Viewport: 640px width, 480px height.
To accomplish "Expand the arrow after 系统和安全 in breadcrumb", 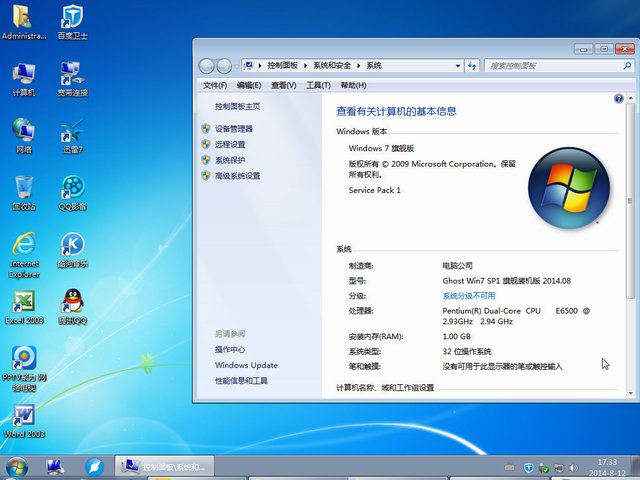I will (358, 66).
